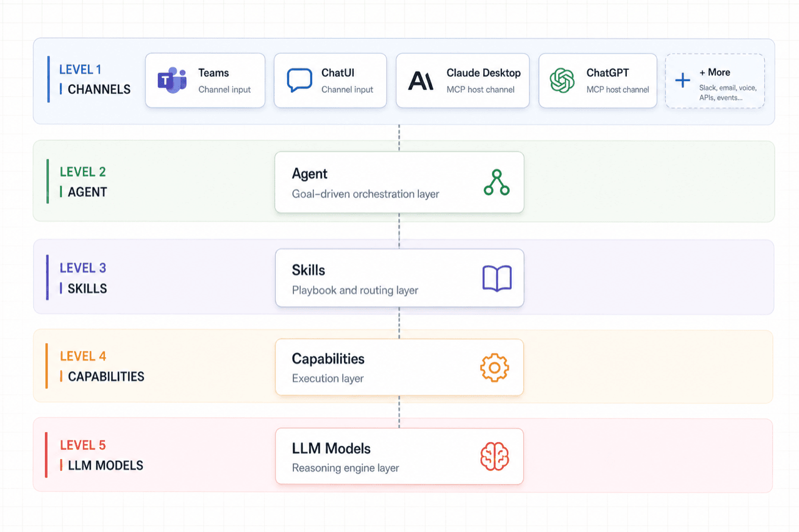
Task: Click the LEVEL 2 label
Action: click(x=83, y=172)
